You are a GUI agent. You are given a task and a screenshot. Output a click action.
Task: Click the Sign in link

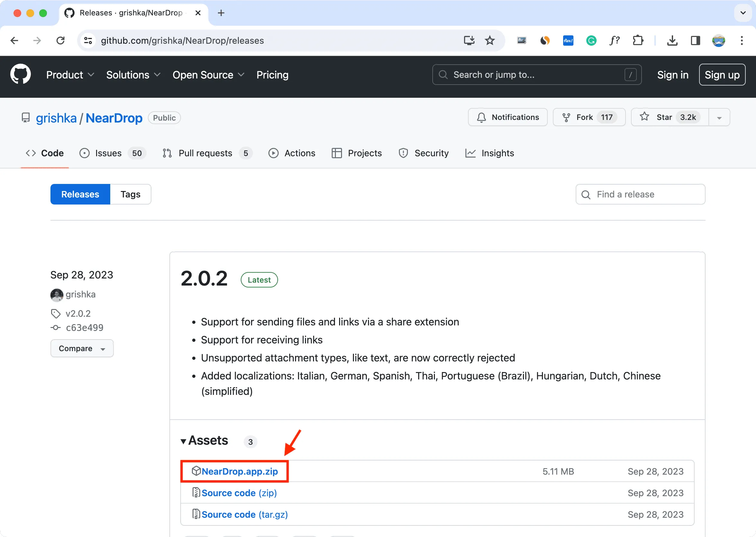[x=673, y=75]
